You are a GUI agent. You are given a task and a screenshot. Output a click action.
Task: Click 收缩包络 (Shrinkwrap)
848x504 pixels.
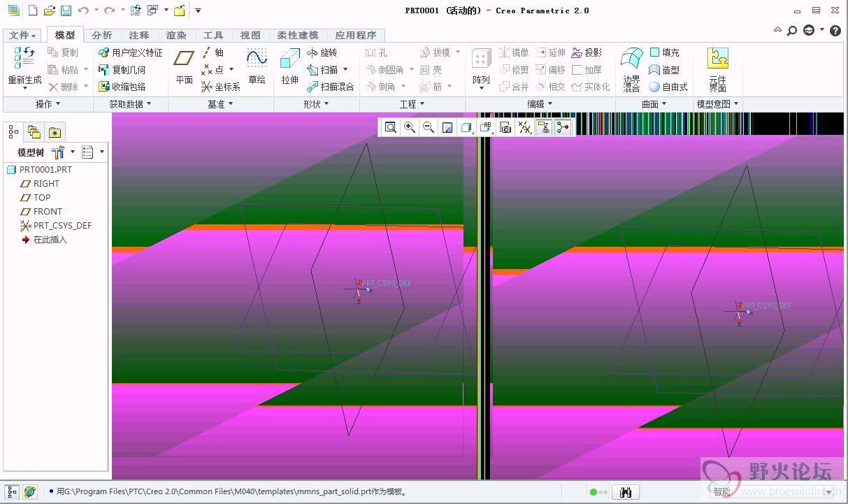(122, 87)
